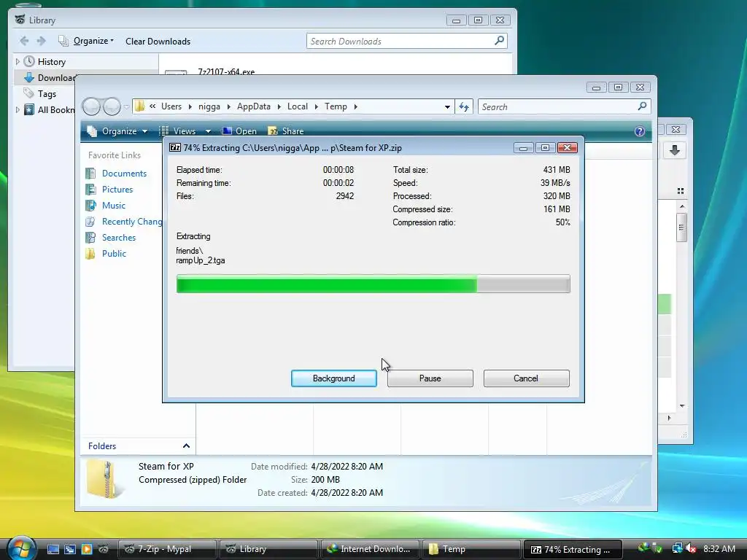Open Pictures favorite link

click(x=117, y=190)
